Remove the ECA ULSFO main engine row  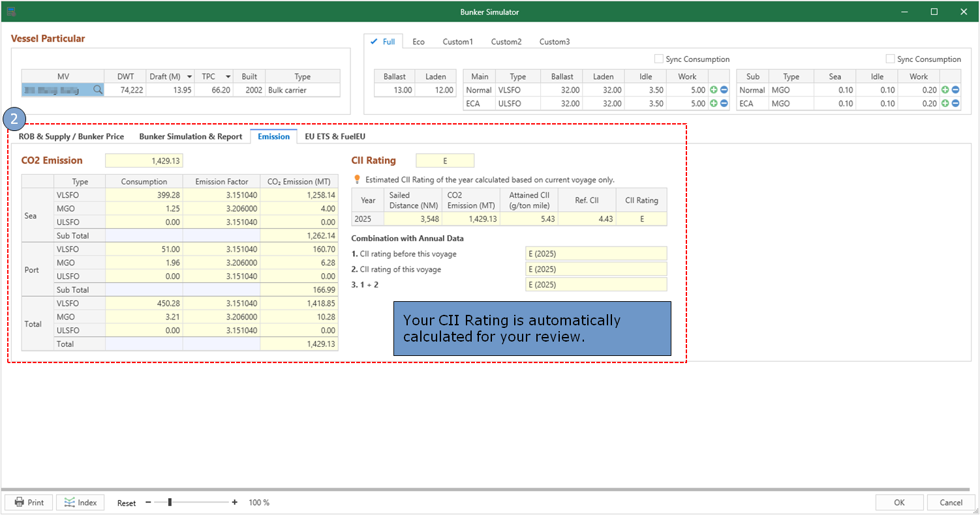[x=724, y=103]
